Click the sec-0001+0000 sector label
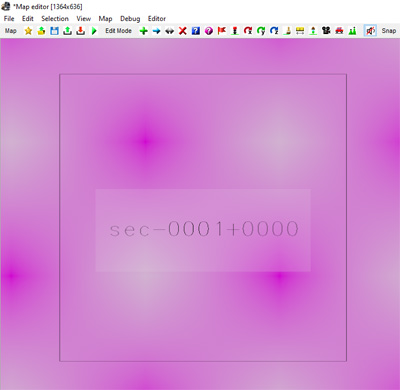Screen dimensions: 400x390 pyautogui.click(x=204, y=229)
